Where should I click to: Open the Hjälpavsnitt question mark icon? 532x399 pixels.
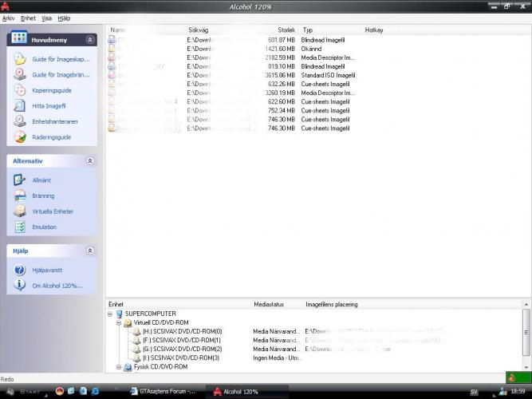20,270
